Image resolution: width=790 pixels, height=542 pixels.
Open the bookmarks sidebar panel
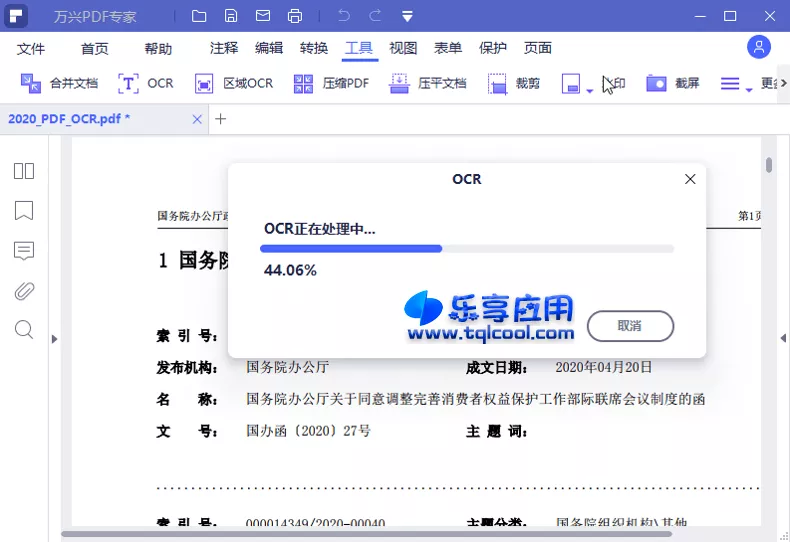(x=24, y=211)
